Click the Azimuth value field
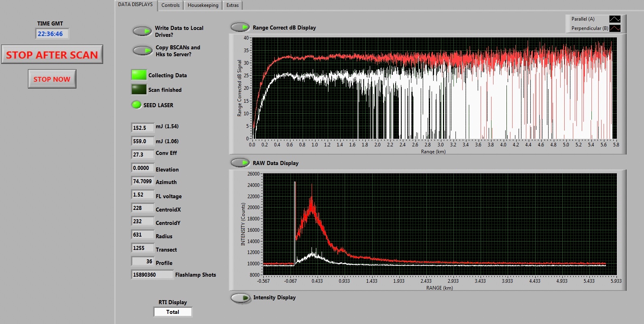This screenshot has width=644, height=324. pos(142,182)
